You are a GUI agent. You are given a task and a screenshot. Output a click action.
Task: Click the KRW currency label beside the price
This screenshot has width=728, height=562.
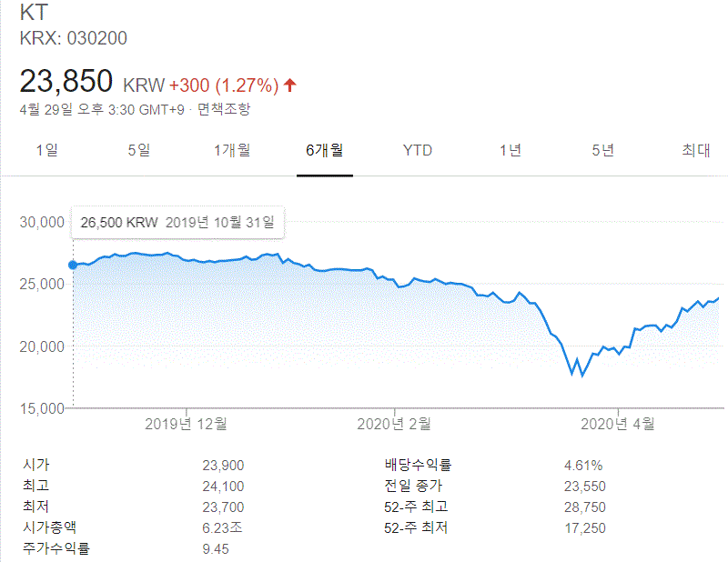click(144, 85)
